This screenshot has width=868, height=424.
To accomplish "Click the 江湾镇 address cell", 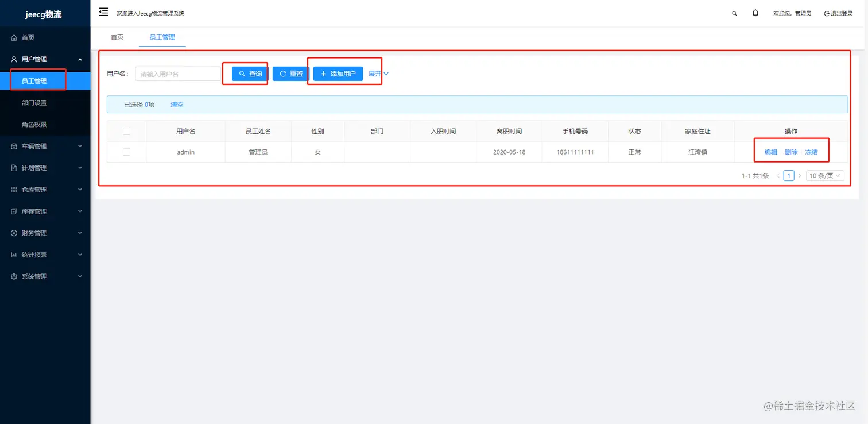I will [x=698, y=152].
